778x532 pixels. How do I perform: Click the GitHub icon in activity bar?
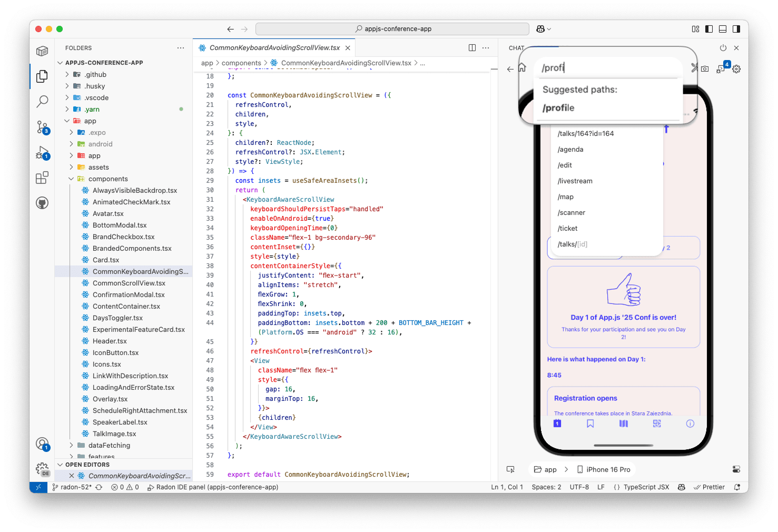42,203
